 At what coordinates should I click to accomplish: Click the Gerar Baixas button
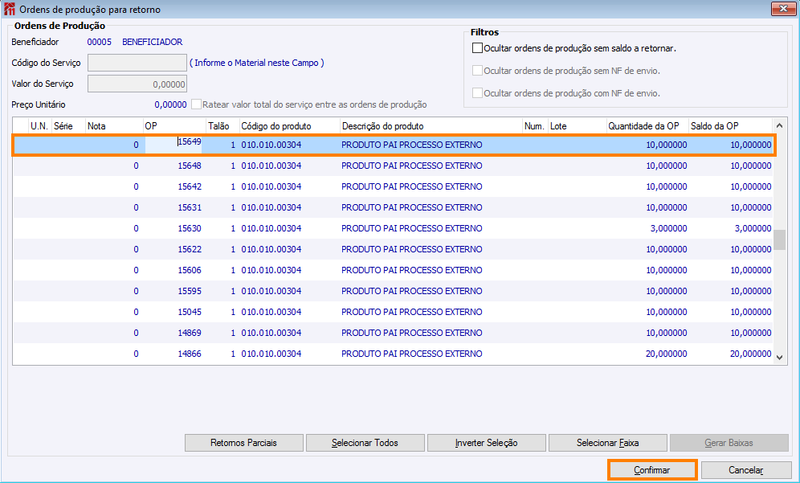729,443
